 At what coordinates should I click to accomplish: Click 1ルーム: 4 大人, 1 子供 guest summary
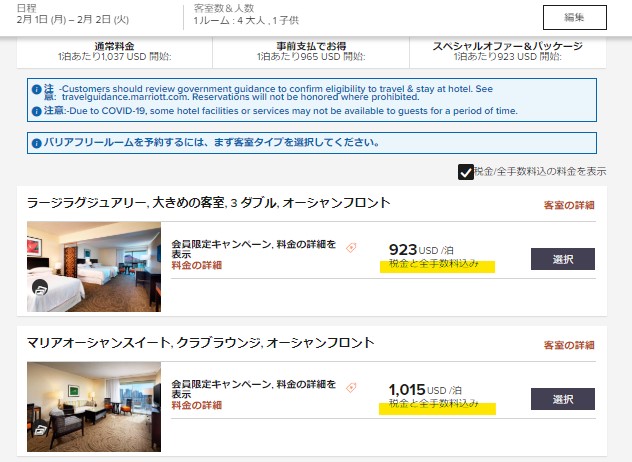pyautogui.click(x=246, y=20)
